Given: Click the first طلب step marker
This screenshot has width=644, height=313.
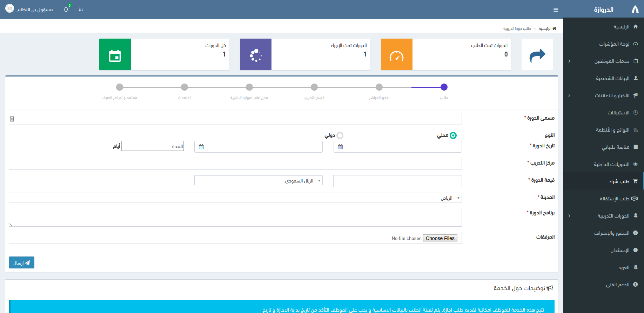Looking at the screenshot, I should 444,87.
